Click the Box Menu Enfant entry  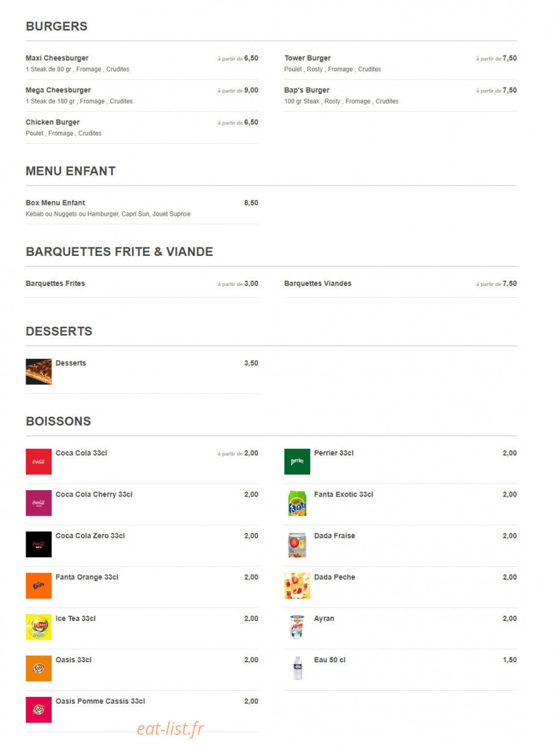tap(142, 208)
